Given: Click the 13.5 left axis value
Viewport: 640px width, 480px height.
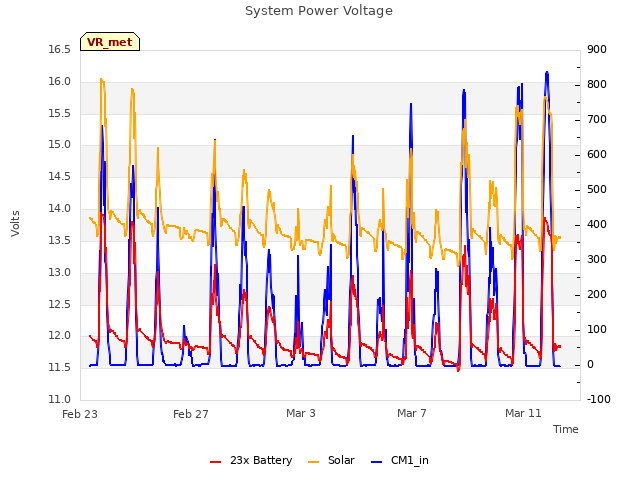Looking at the screenshot, I should click(60, 240).
